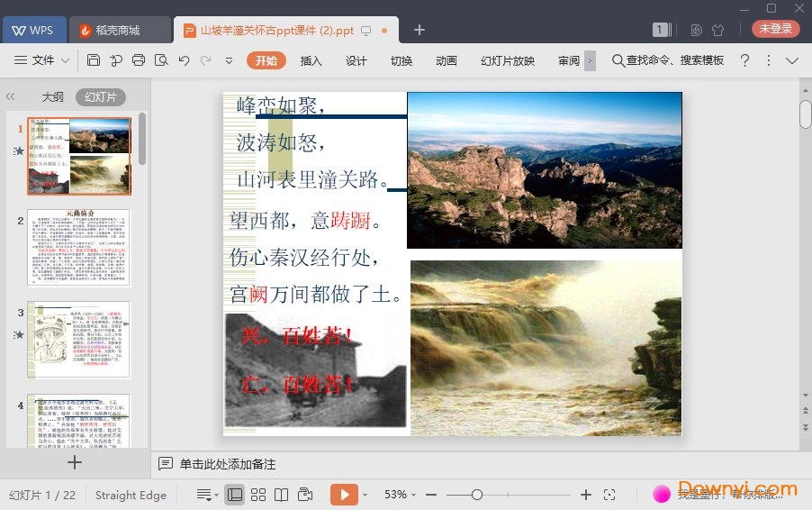Select slide 3 thumbnail with portrait
812x510 pixels.
[78, 340]
